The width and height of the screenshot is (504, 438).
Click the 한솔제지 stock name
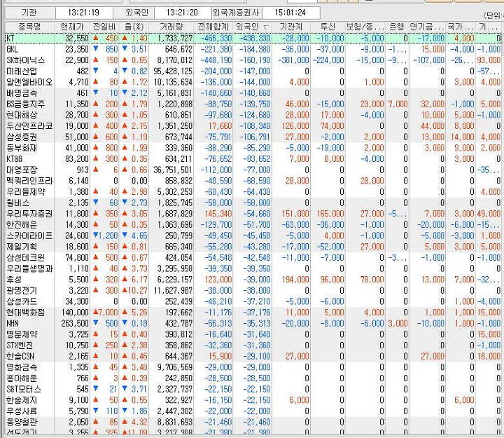22,400
